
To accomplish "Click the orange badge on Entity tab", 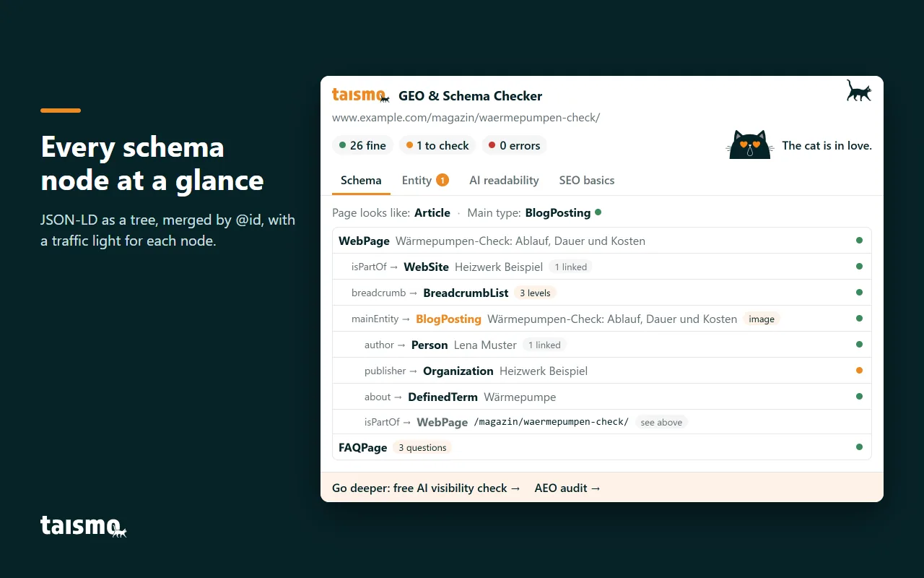I will (443, 180).
